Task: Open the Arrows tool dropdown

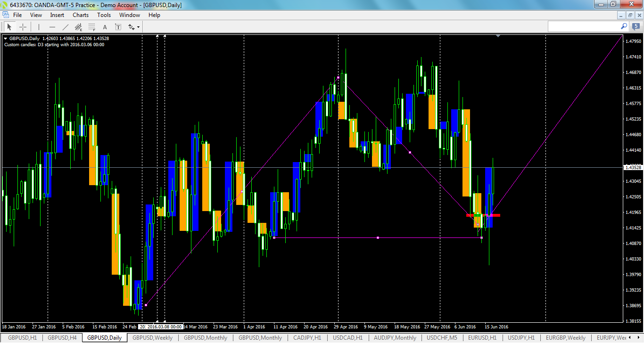Action: 138,27
